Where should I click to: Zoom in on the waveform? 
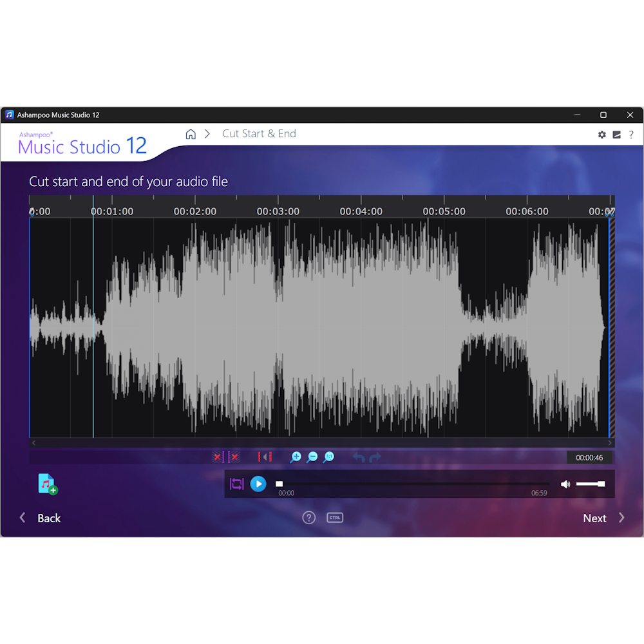pos(296,457)
